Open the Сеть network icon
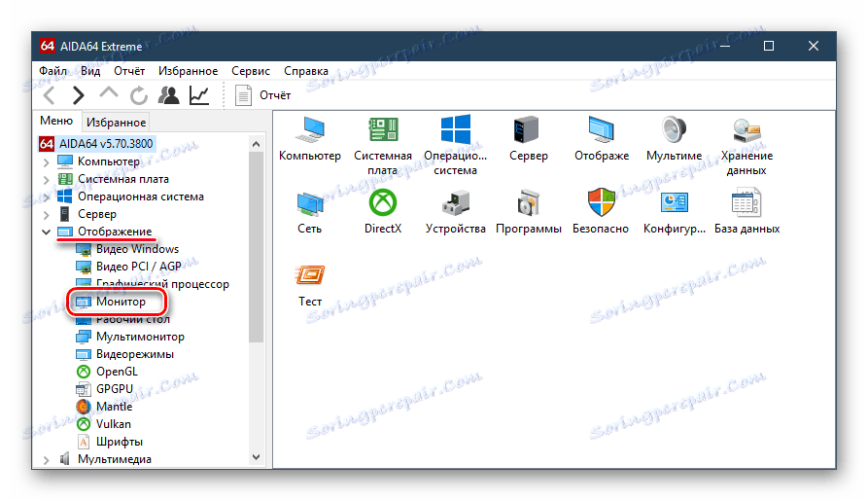Viewport: 868px width, 501px height. coord(309,212)
